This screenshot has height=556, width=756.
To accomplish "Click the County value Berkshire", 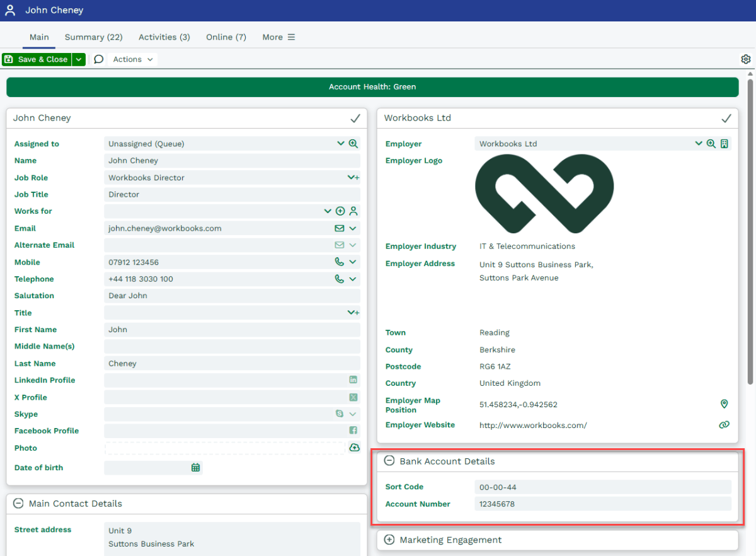I will 497,350.
